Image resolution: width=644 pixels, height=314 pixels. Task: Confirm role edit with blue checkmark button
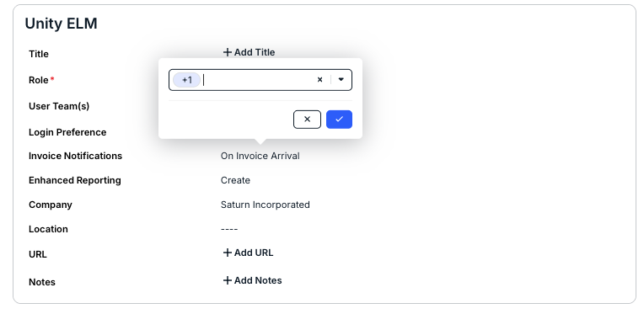pos(339,120)
